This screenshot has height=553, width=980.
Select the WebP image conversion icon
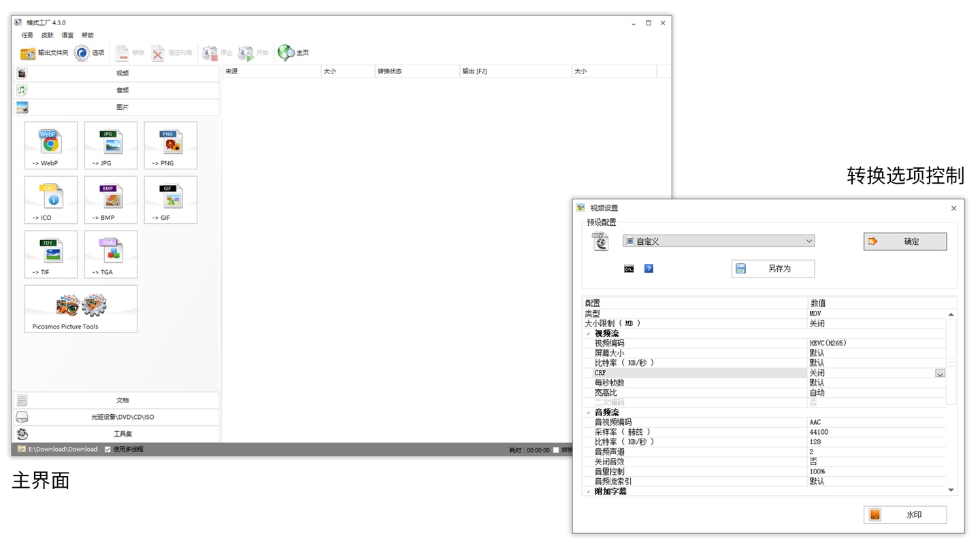point(51,146)
